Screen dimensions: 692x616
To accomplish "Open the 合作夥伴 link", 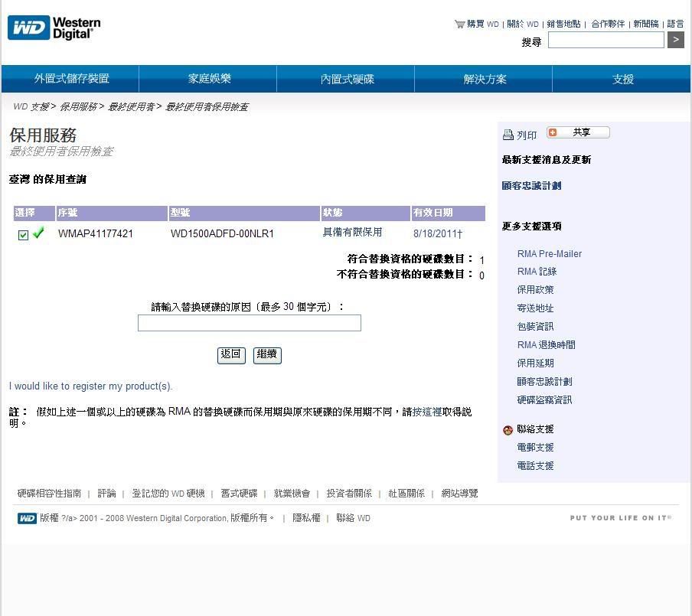I will pyautogui.click(x=608, y=24).
